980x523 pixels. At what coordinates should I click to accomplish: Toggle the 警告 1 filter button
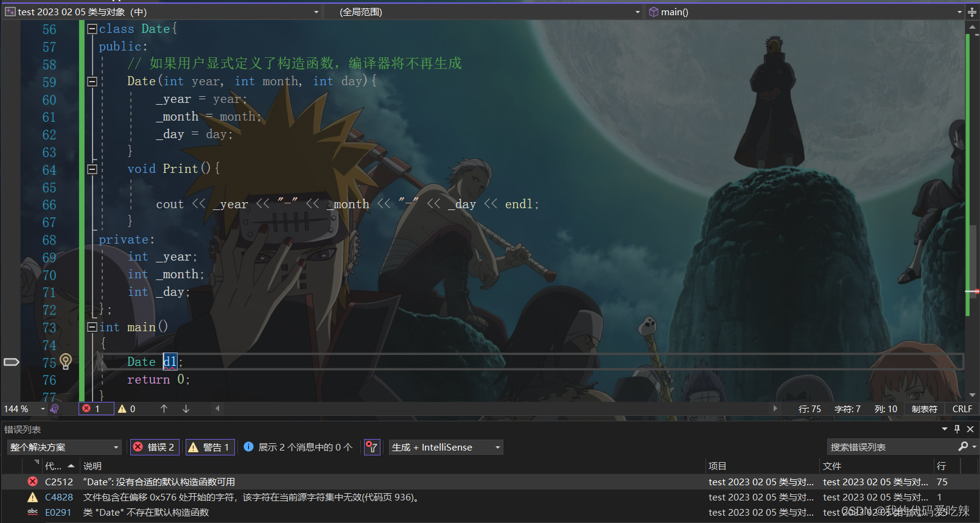click(209, 448)
